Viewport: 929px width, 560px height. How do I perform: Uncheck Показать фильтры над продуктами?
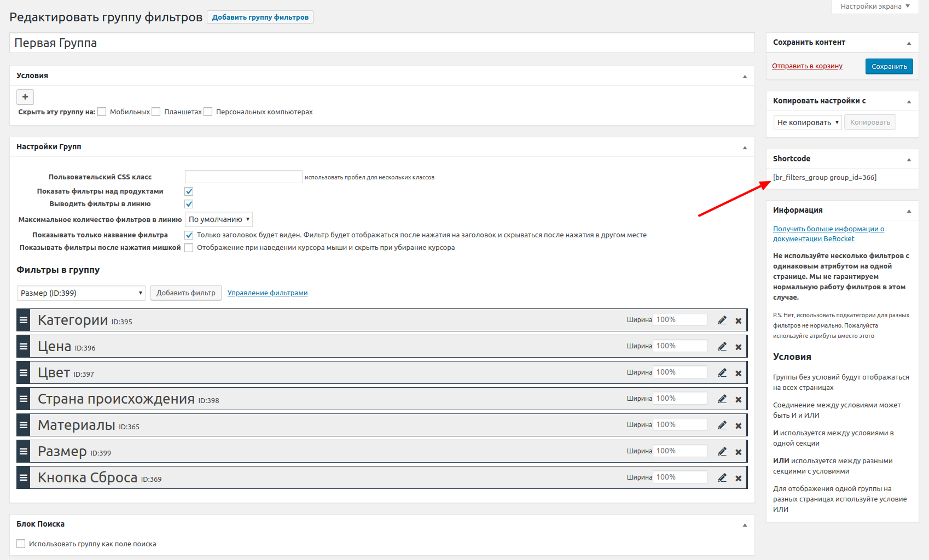189,191
